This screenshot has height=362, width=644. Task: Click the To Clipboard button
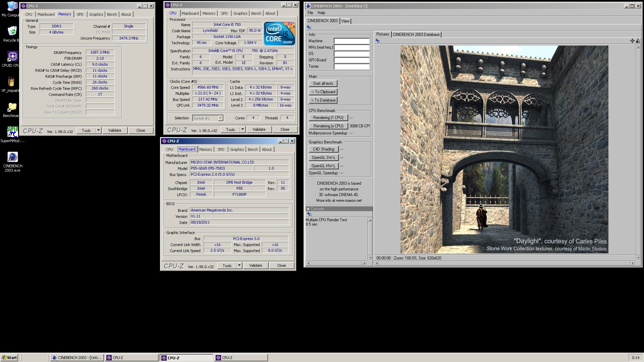point(323,92)
